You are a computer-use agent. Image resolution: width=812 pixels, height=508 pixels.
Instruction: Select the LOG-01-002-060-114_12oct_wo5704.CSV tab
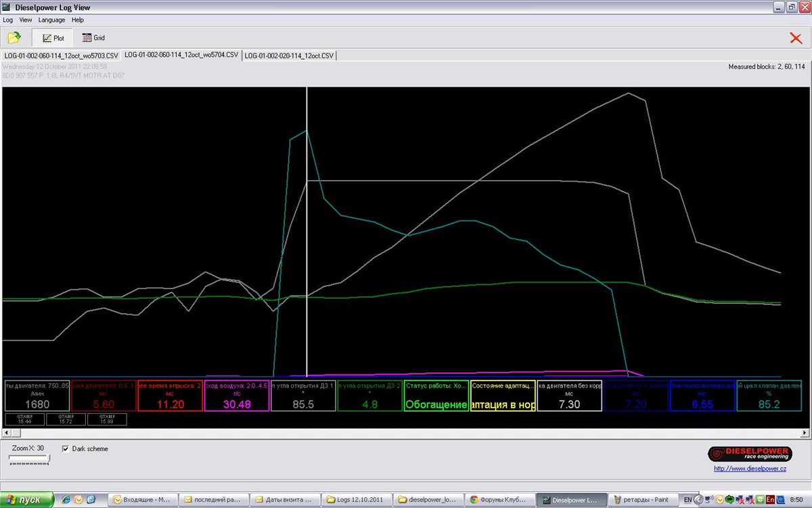coord(181,55)
